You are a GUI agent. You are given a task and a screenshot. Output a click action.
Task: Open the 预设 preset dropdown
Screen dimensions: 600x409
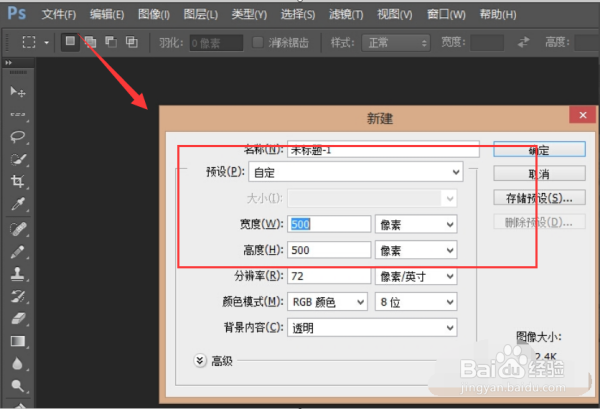coord(356,172)
